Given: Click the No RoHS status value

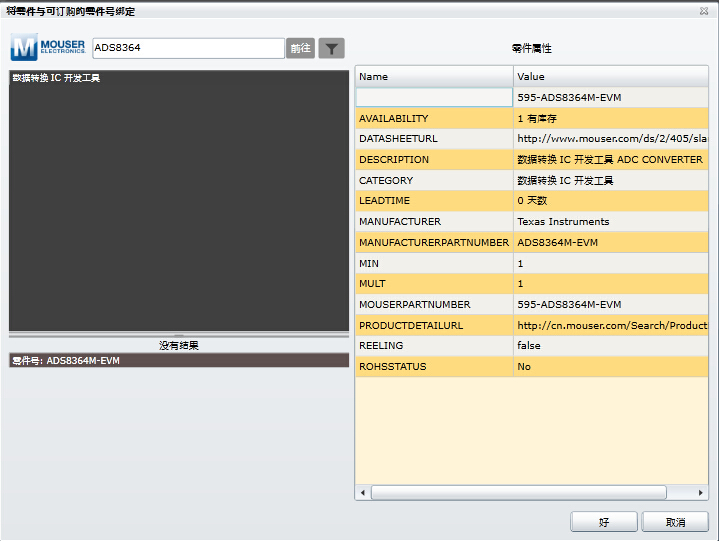Looking at the screenshot, I should (x=611, y=366).
